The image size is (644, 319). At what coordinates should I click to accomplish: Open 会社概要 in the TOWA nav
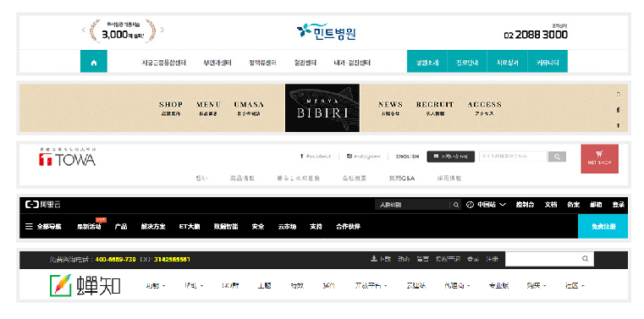[x=355, y=179]
